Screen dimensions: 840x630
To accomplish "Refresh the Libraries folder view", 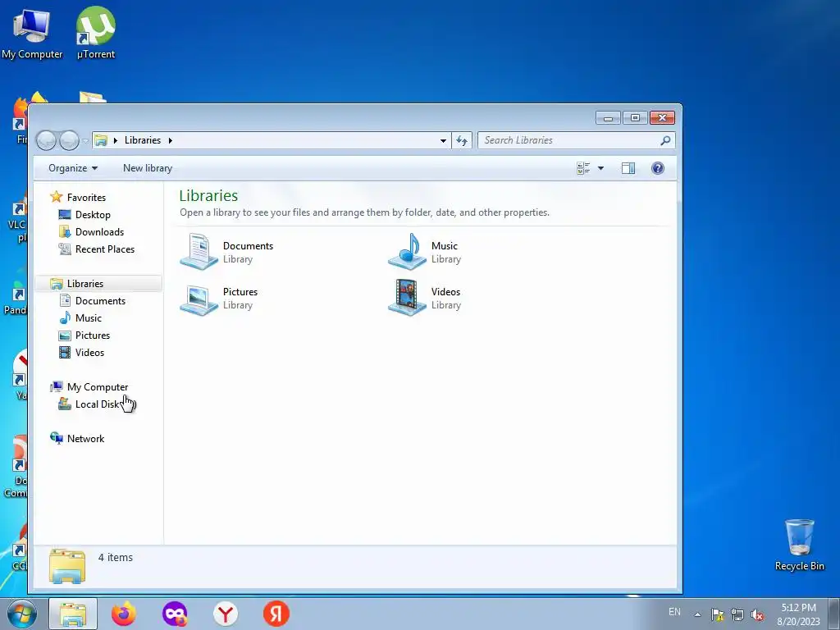I will (x=462, y=140).
